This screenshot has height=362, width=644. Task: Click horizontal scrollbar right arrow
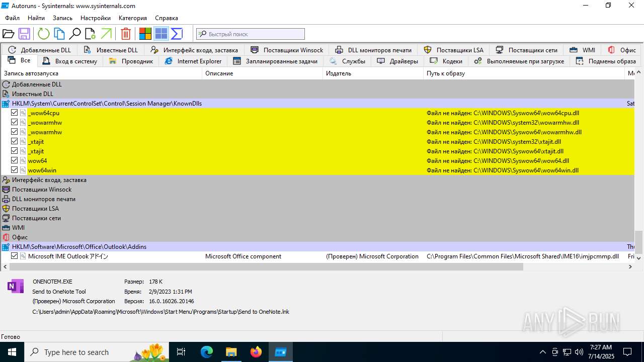pos(631,267)
